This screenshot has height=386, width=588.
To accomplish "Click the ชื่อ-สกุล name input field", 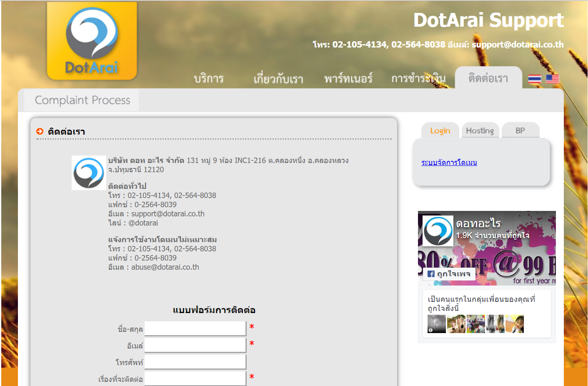I will coord(195,328).
